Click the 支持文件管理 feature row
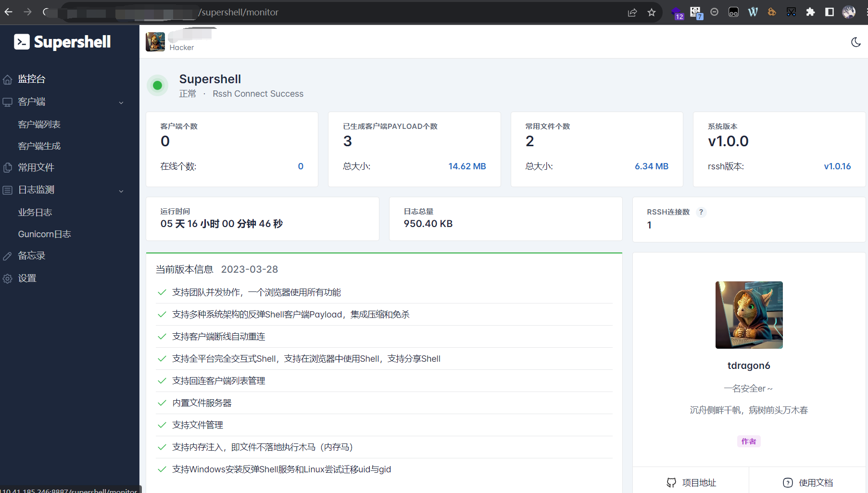 (384, 425)
